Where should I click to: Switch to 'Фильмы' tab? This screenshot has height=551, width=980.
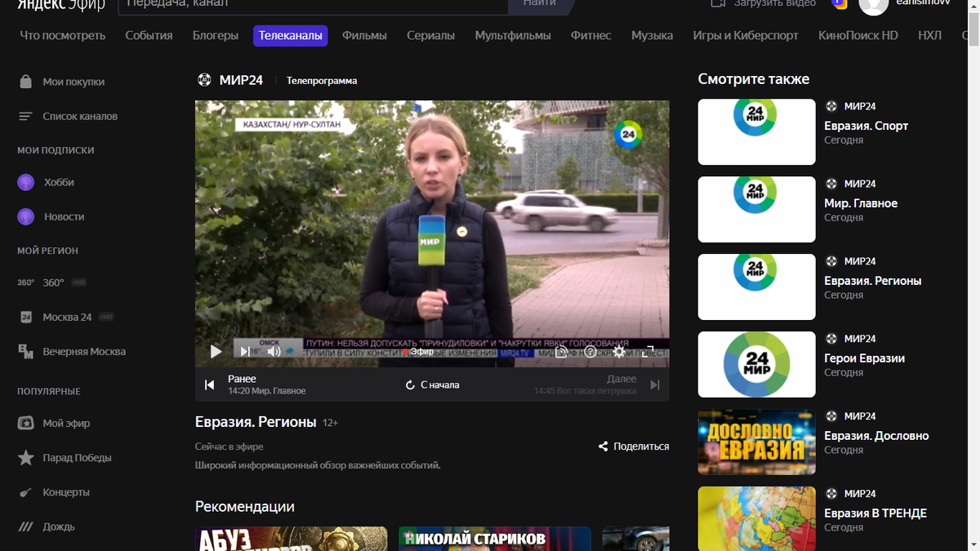pos(364,35)
